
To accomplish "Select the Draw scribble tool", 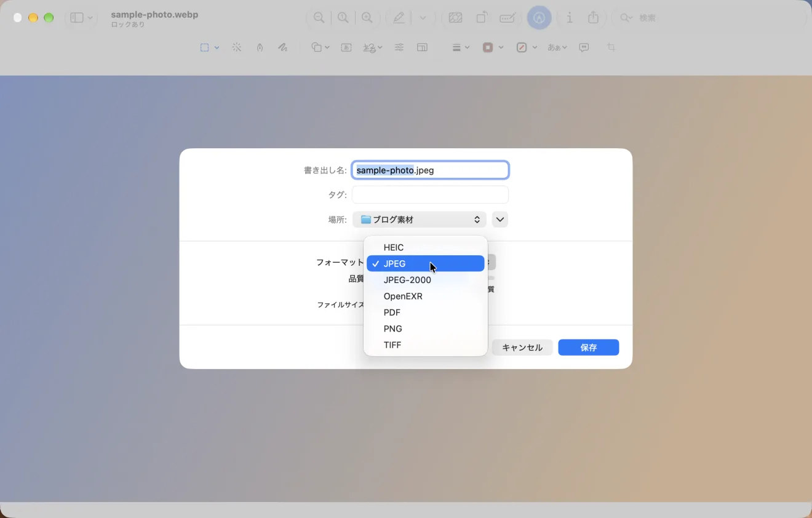I will (283, 47).
